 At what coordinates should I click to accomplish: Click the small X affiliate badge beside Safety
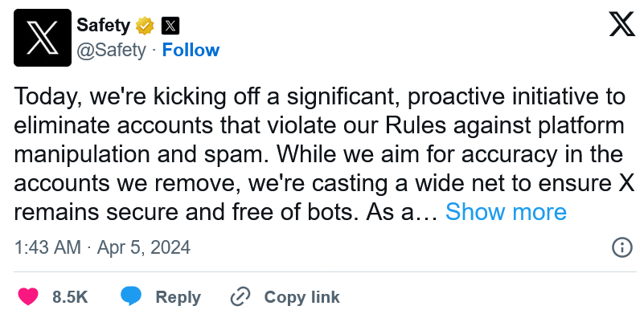(x=170, y=27)
